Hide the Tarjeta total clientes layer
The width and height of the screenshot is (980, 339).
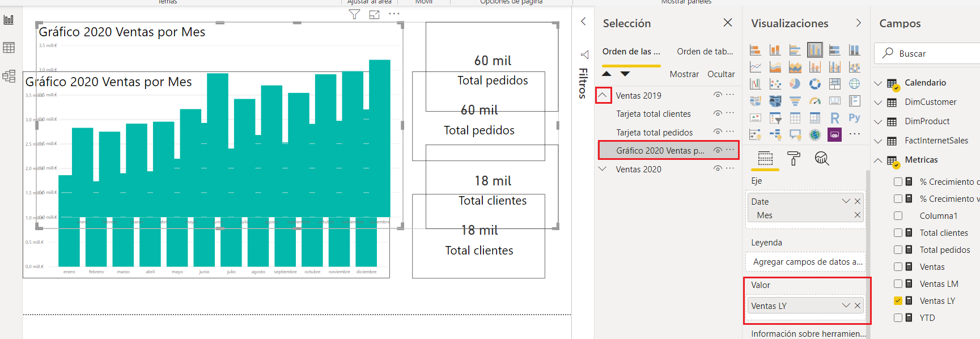pyautogui.click(x=718, y=113)
